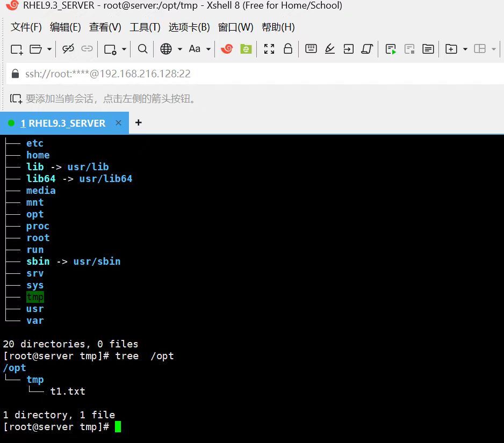
Task: Activate the Find search tool
Action: coord(142,49)
